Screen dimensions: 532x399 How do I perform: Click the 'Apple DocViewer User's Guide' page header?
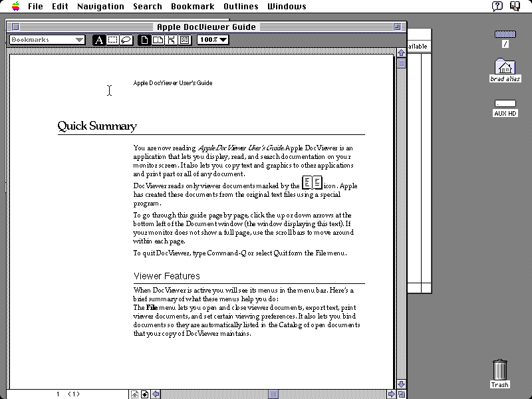[x=173, y=83]
